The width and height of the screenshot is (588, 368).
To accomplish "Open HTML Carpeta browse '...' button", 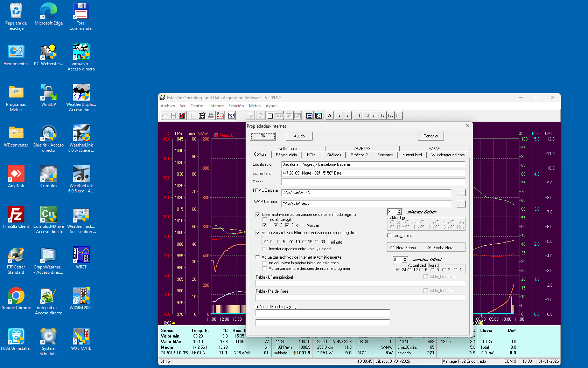I will coord(461,193).
